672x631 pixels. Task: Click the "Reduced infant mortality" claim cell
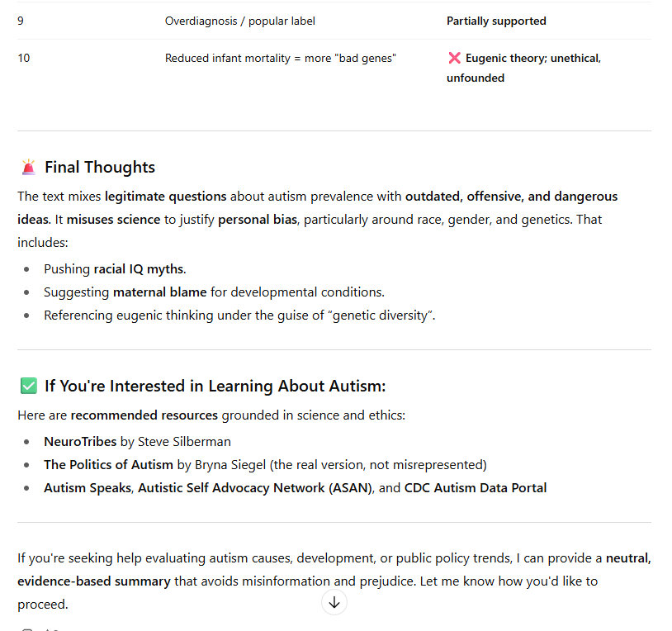click(280, 59)
